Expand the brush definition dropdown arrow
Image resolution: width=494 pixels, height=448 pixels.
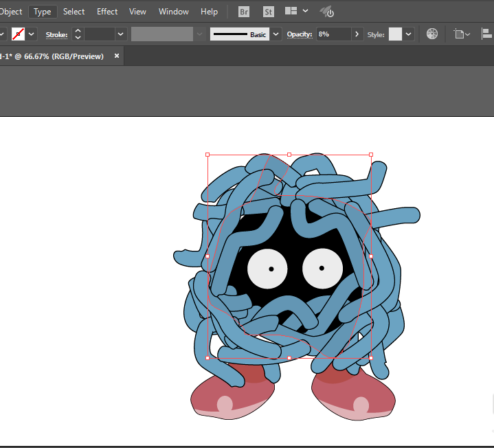tap(276, 34)
